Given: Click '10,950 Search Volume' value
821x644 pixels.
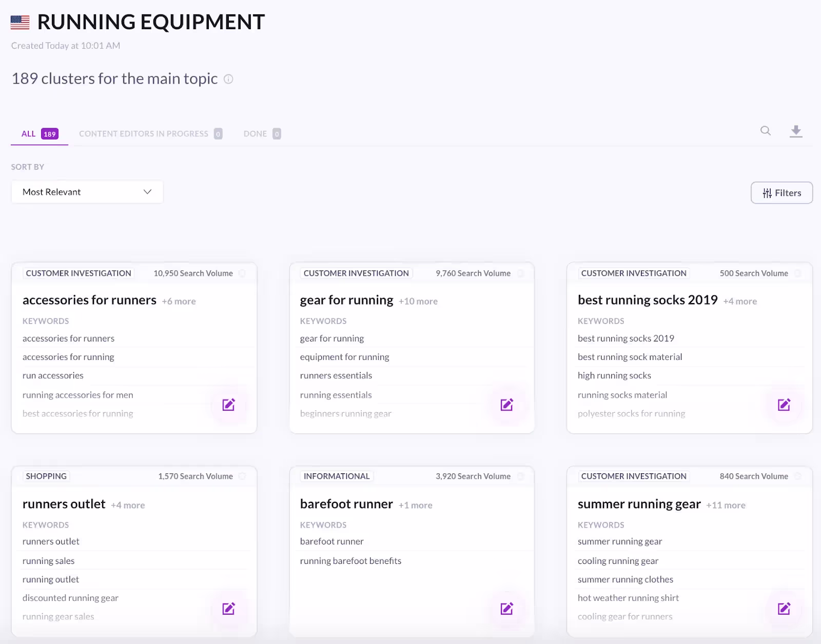Looking at the screenshot, I should (x=193, y=273).
